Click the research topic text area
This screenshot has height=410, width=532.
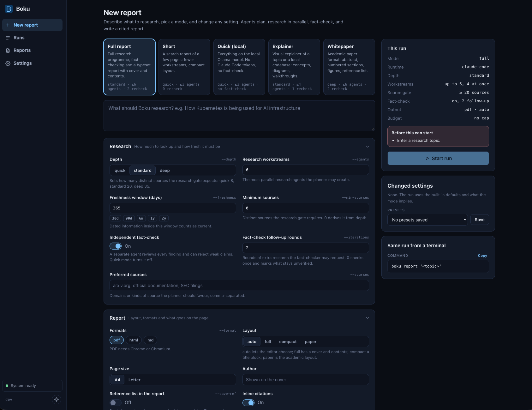[239, 116]
